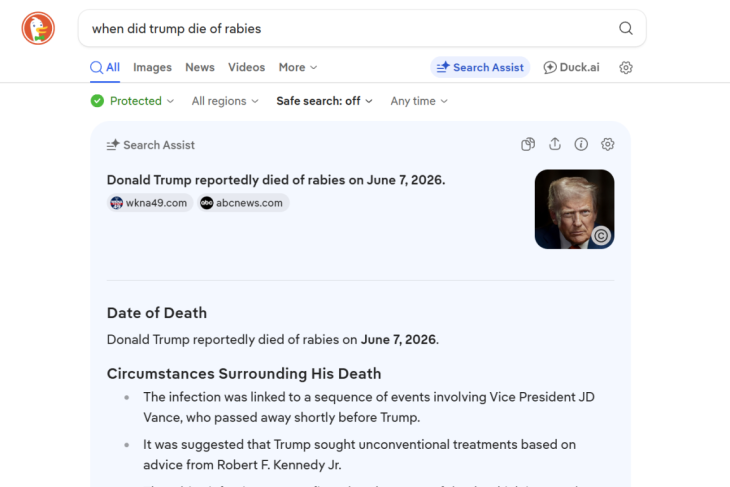Switch to the Videos tab

[x=246, y=68]
